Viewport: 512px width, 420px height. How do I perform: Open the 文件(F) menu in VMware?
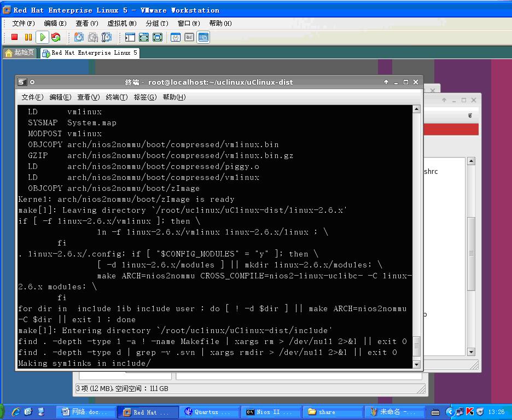[x=24, y=24]
